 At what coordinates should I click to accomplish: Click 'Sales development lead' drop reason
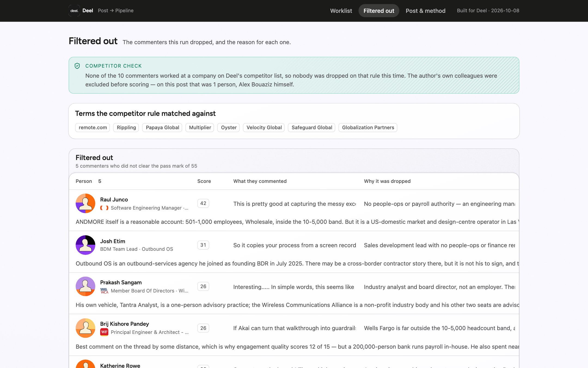[x=439, y=245]
